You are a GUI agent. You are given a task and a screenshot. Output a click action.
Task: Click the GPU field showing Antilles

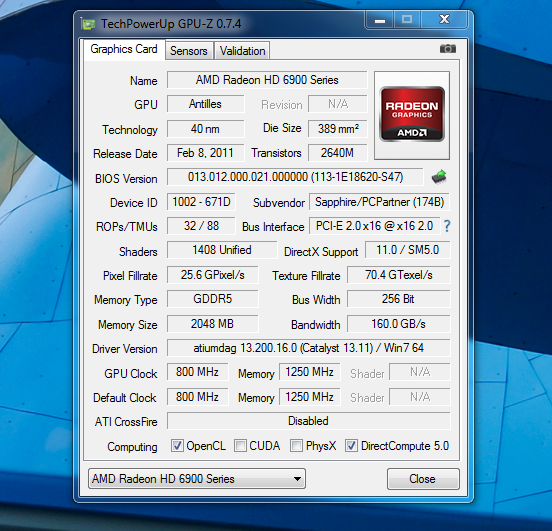pos(205,104)
